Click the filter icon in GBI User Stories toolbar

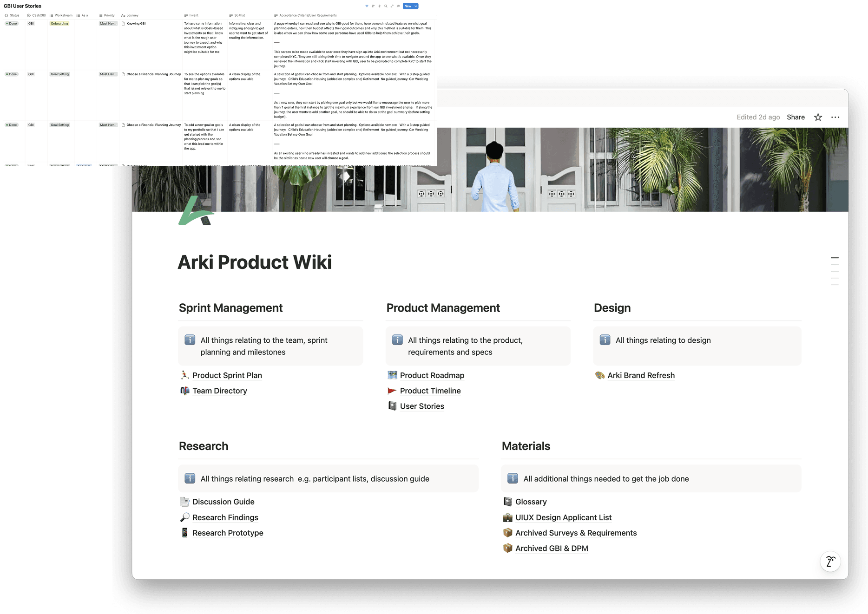click(367, 6)
